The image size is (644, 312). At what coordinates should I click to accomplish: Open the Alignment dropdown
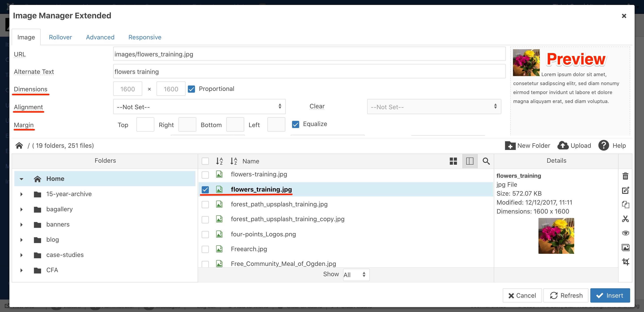pos(199,107)
